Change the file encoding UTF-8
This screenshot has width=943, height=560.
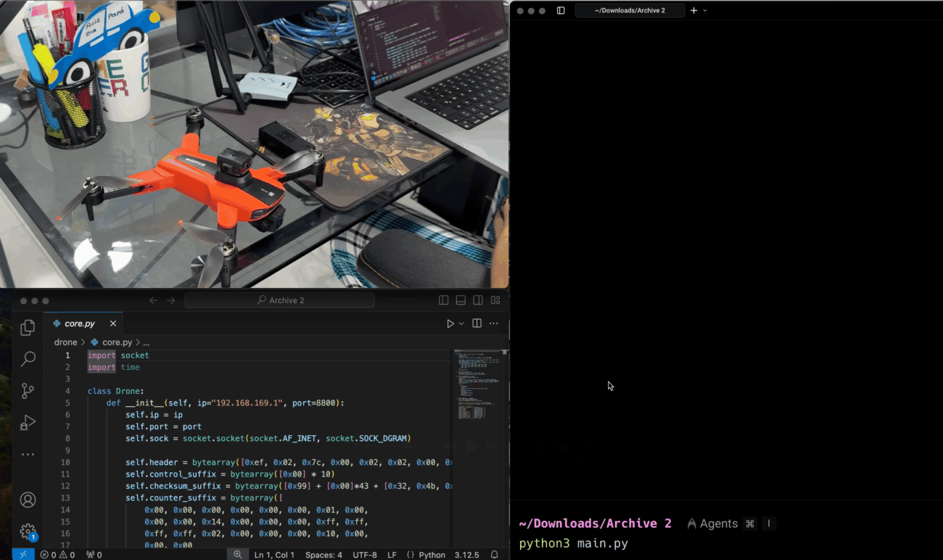pos(364,554)
